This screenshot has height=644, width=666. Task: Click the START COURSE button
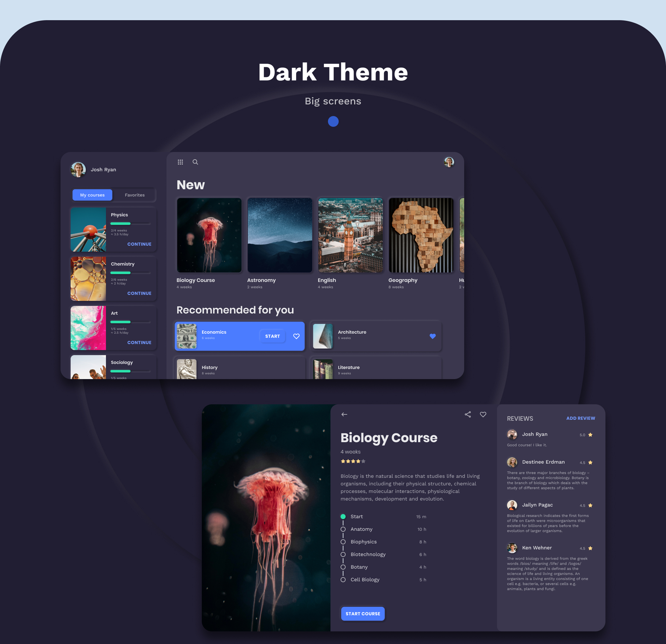(x=363, y=613)
